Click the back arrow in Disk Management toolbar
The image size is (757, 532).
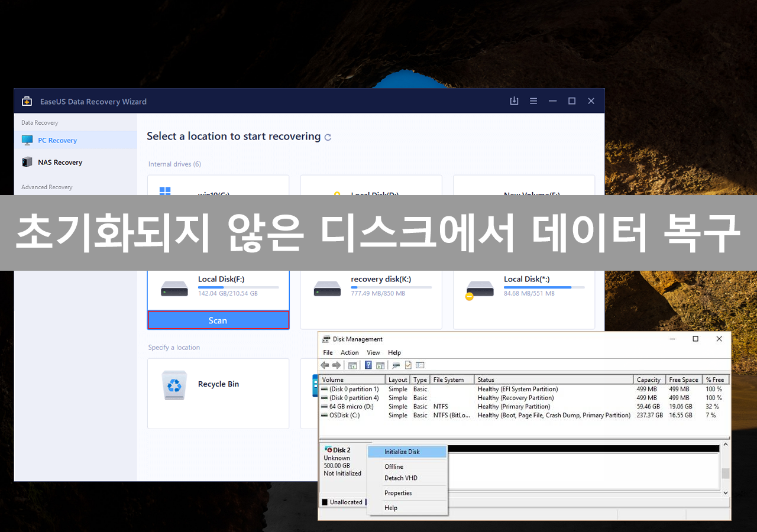coord(325,365)
